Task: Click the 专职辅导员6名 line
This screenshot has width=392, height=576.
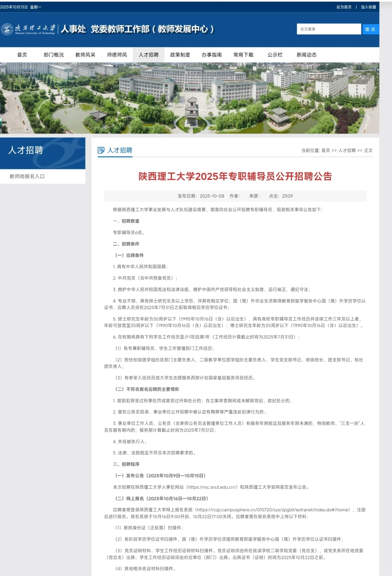Action: click(129, 233)
